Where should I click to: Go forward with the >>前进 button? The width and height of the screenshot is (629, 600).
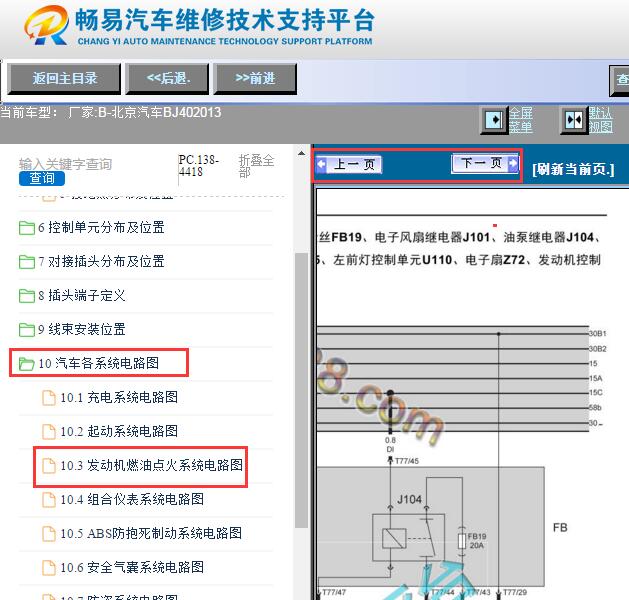pos(255,78)
